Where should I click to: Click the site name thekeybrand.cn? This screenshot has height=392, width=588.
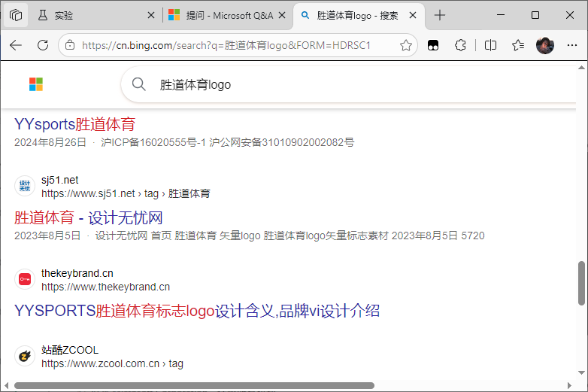click(x=77, y=273)
